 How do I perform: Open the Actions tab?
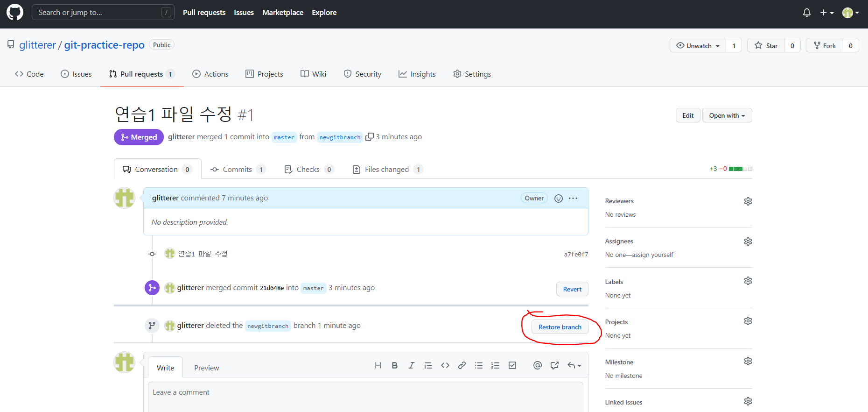210,74
